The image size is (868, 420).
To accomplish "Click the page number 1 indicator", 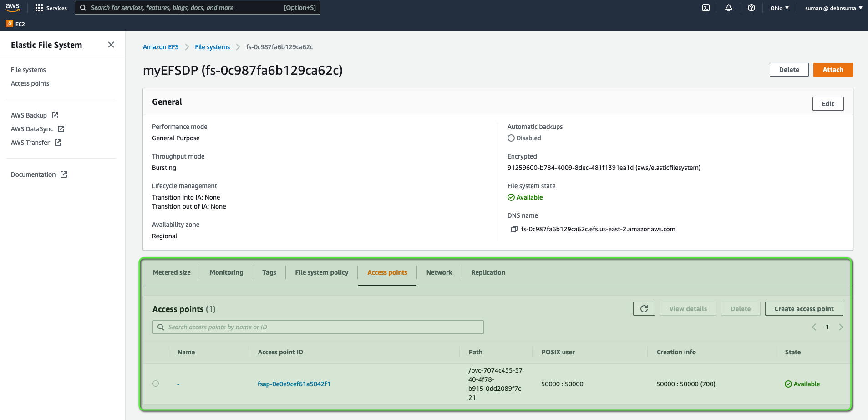I will tap(827, 327).
